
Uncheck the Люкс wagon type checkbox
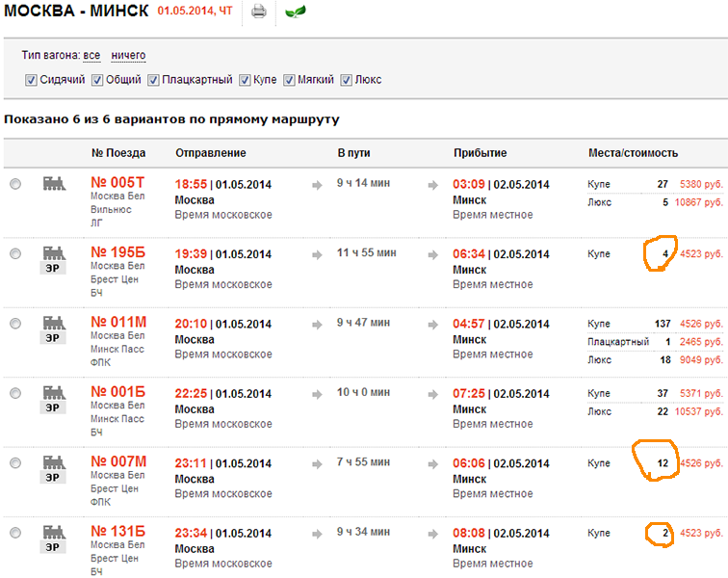point(347,80)
